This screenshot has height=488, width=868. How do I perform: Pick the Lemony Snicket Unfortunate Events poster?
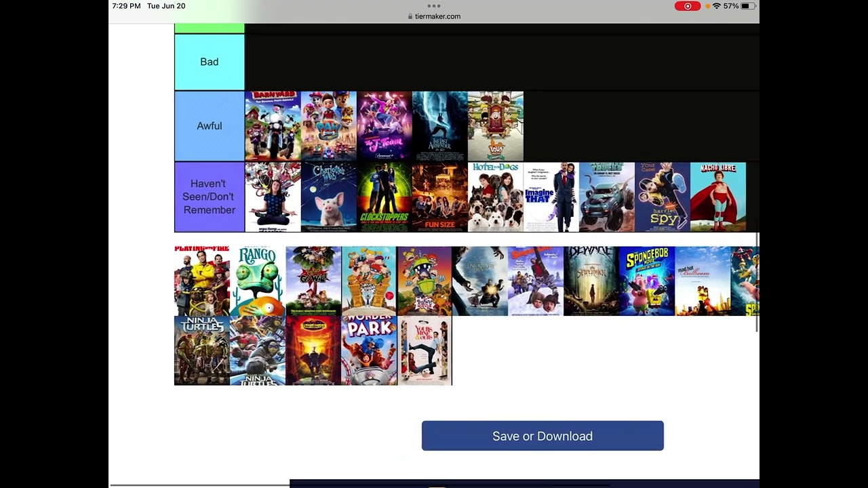tap(480, 281)
